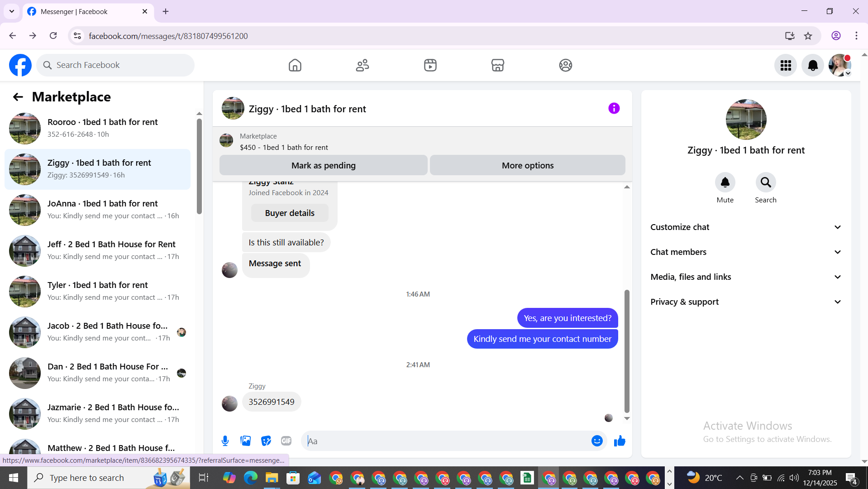Open Facebook Home icon
The width and height of the screenshot is (868, 489).
tap(295, 65)
